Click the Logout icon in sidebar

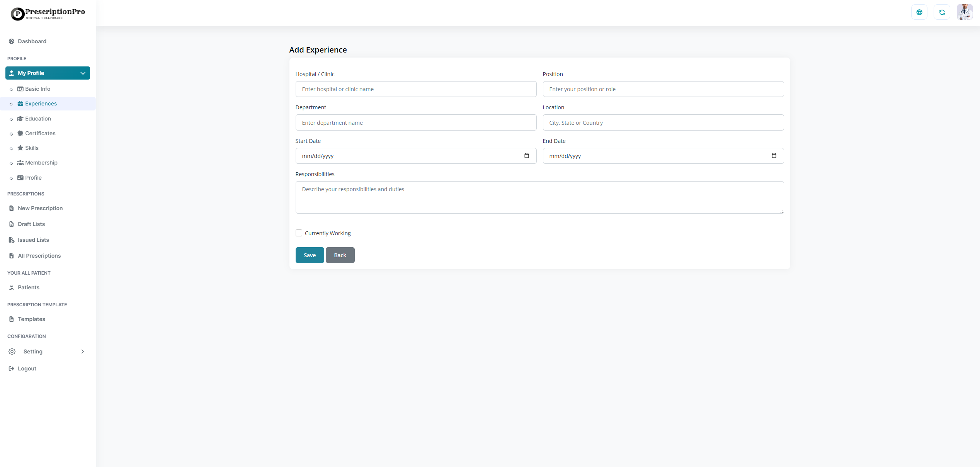coord(11,369)
